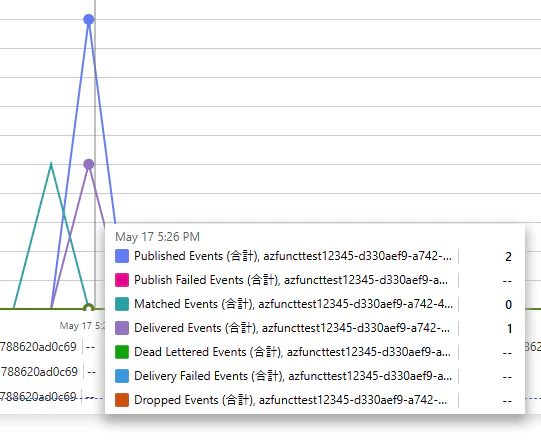Select the green hollow data point on baseline
The image size is (541, 441).
pos(89,308)
